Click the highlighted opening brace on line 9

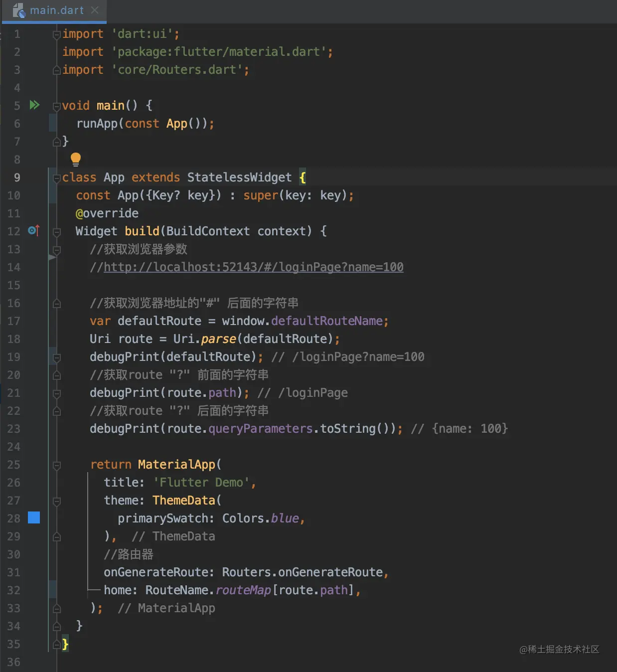[303, 177]
